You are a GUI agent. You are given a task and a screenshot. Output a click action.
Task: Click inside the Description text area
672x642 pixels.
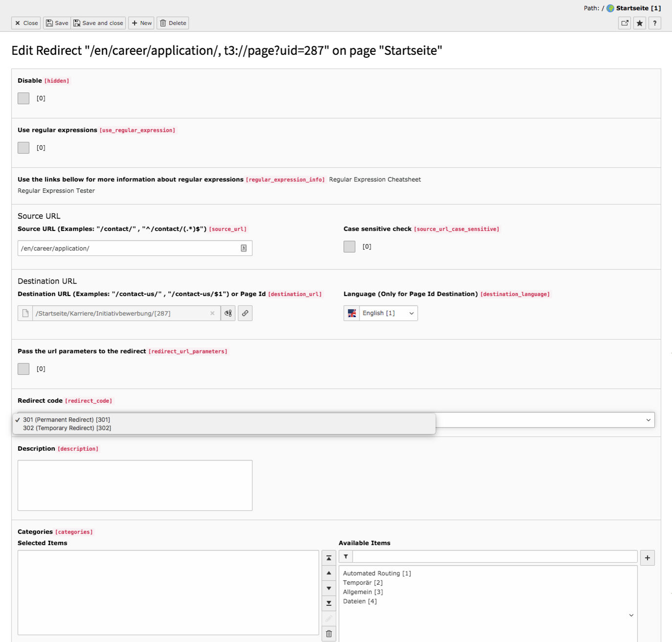[134, 484]
